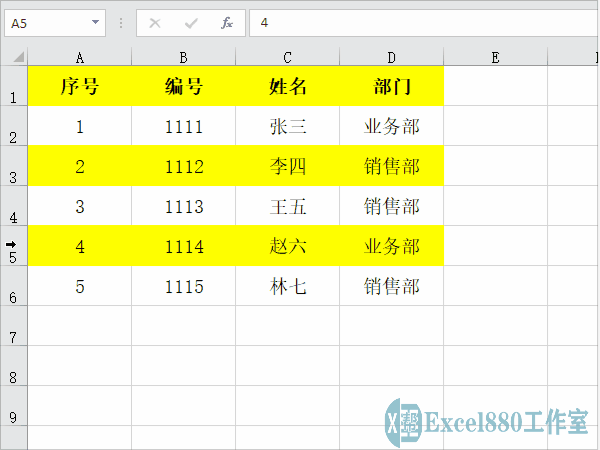The width and height of the screenshot is (600, 450).
Task: Open the Insert Function fx dialog
Action: pos(227,23)
